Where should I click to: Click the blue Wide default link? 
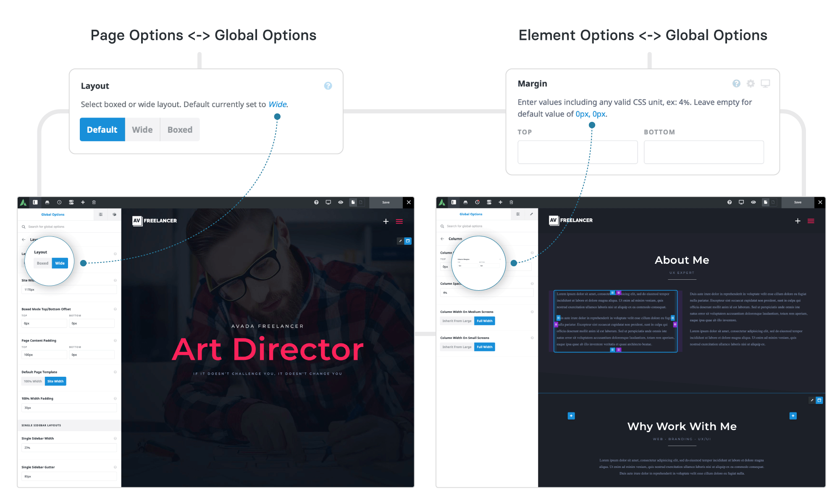pyautogui.click(x=277, y=105)
